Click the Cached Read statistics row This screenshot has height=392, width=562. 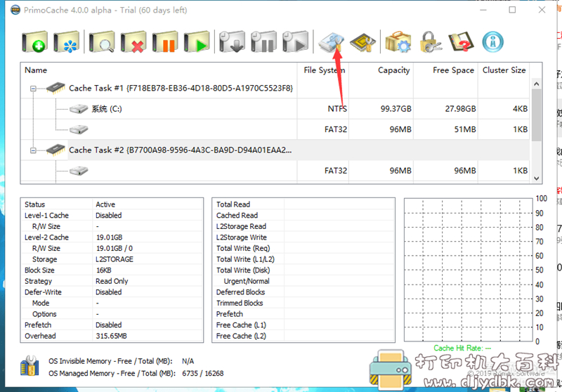pos(303,216)
